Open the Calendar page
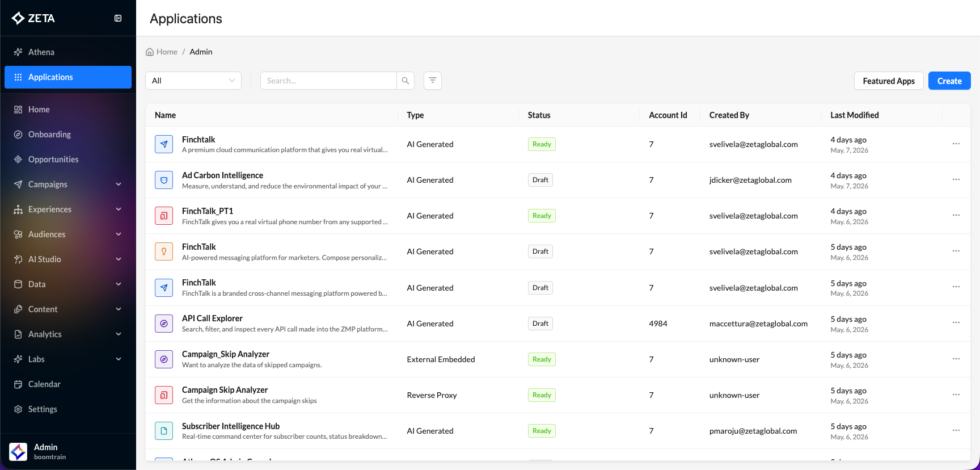This screenshot has height=470, width=980. click(x=68, y=384)
